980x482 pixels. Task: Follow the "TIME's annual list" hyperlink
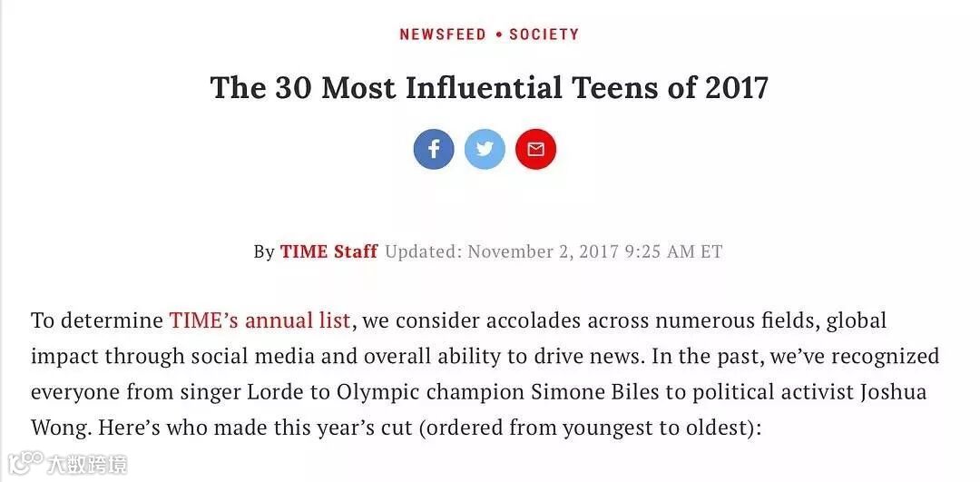pos(260,320)
